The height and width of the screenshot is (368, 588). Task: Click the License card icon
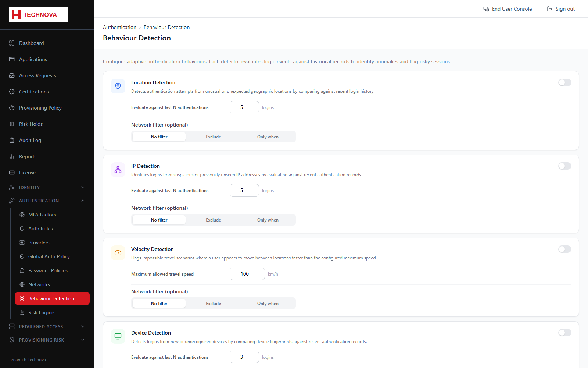click(12, 173)
